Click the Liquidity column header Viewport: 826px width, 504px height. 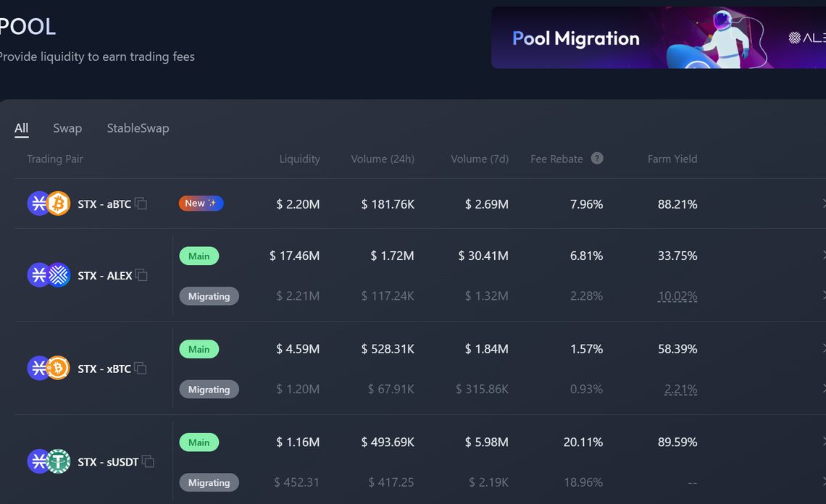point(299,159)
